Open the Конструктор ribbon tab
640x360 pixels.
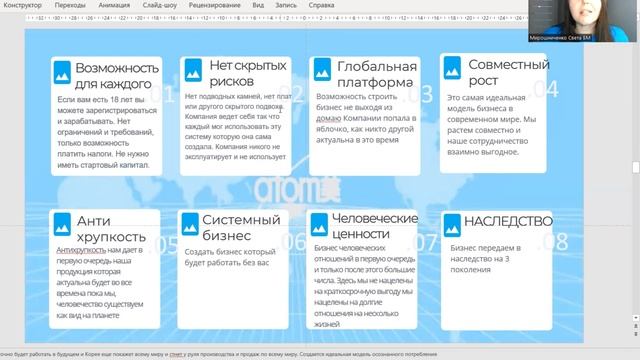coord(22,5)
